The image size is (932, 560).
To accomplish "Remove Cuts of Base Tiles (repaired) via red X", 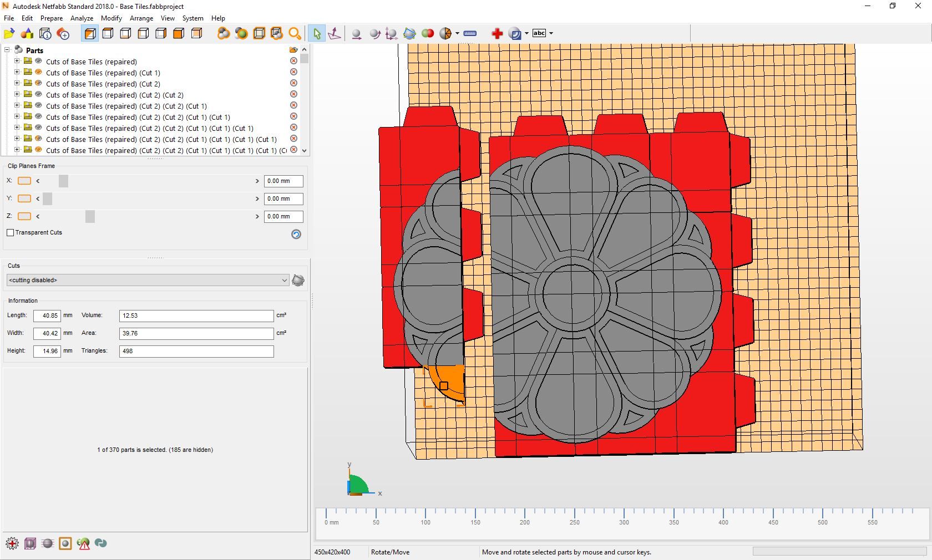I will tap(293, 61).
